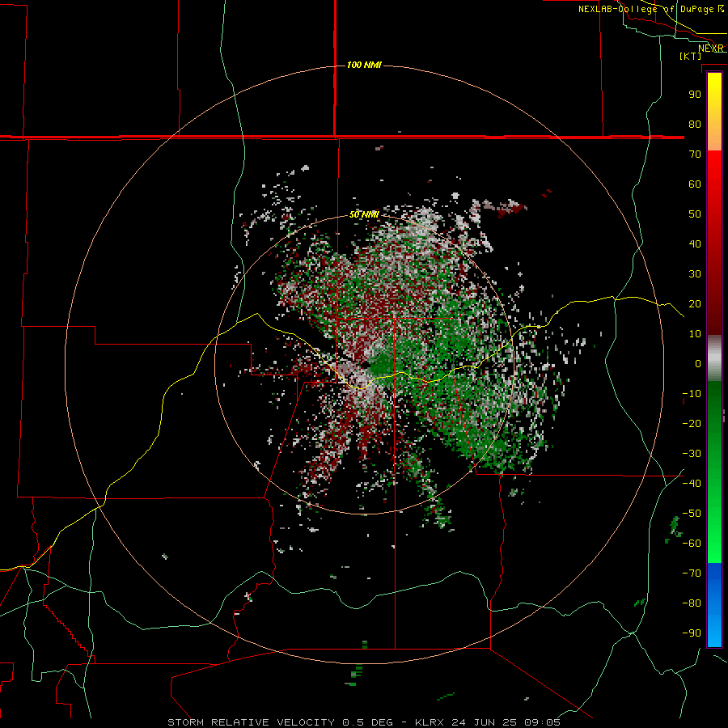
Task: Click the 20 value on velocity scale
Action: (x=695, y=304)
